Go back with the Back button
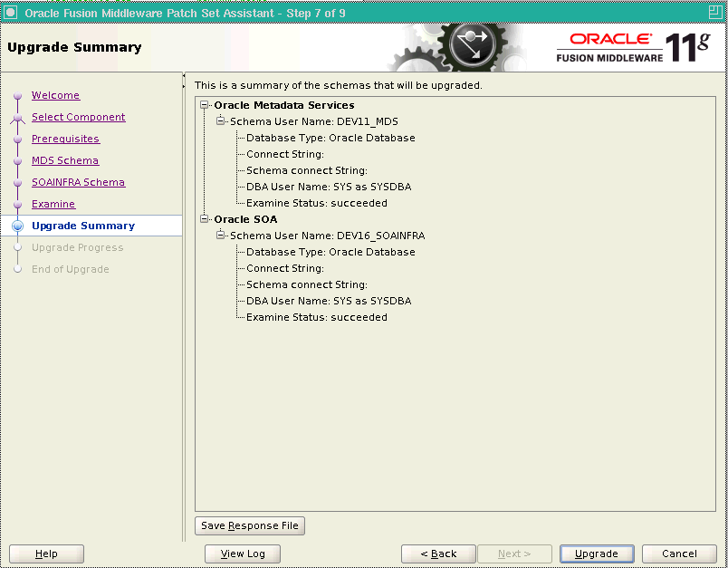 (438, 554)
